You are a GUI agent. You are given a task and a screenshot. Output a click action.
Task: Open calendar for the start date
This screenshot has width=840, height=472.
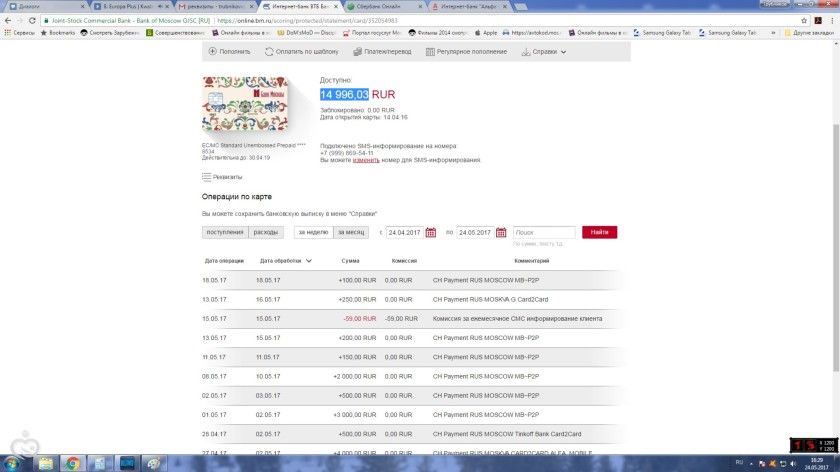click(431, 232)
